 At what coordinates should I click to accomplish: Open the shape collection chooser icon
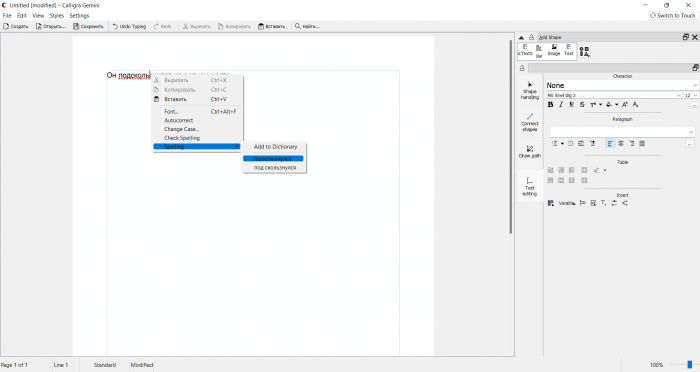coord(584,52)
